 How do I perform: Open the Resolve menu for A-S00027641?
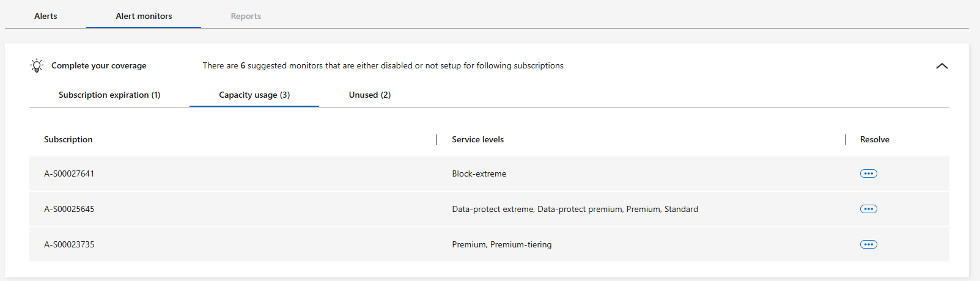868,173
